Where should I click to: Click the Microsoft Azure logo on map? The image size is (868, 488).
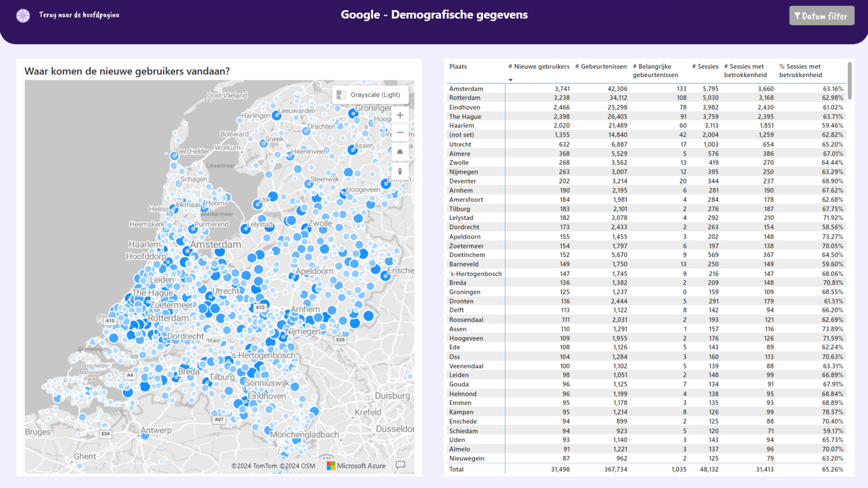(356, 465)
